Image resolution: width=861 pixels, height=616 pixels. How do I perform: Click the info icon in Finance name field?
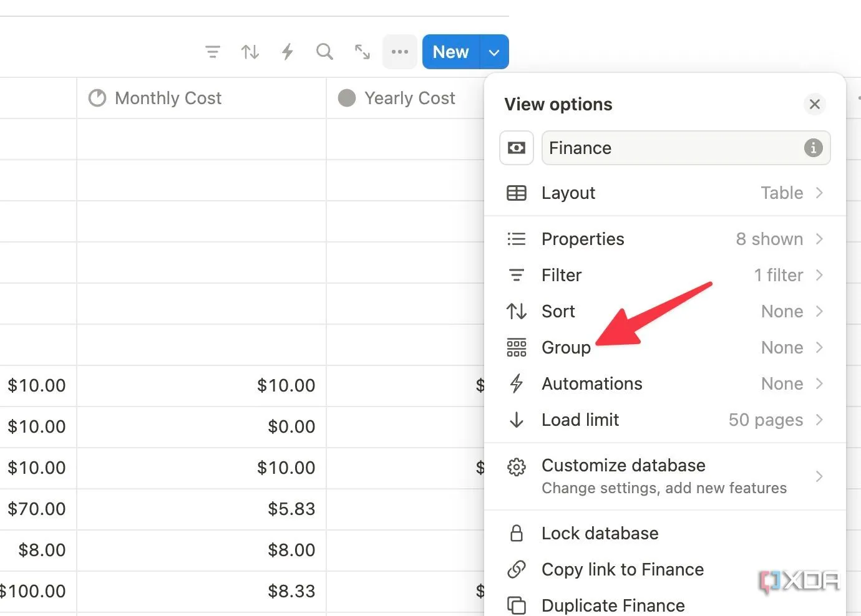[x=813, y=148]
